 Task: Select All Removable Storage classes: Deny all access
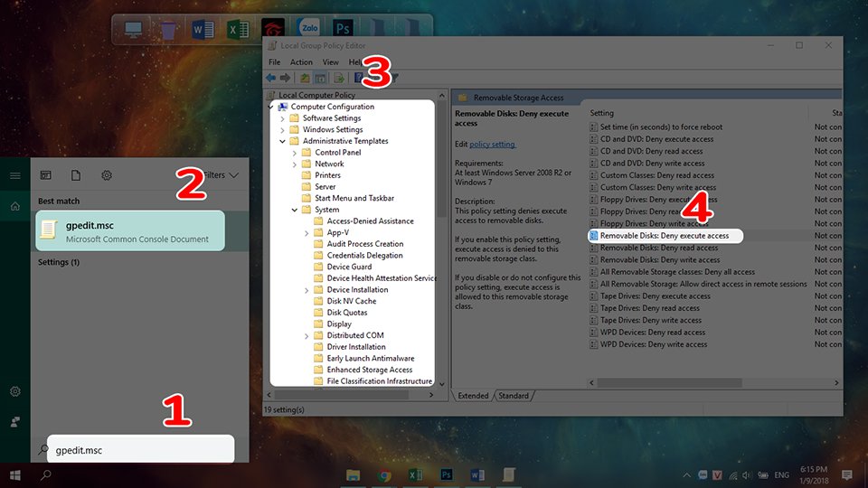677,272
